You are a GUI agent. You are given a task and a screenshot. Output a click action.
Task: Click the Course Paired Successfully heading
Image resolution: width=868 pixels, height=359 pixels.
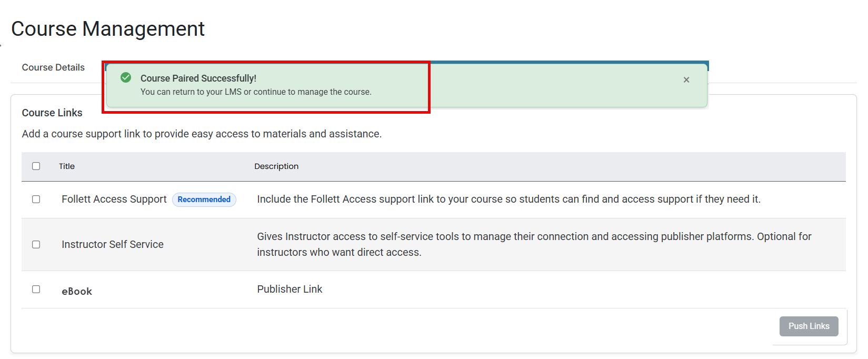click(198, 78)
